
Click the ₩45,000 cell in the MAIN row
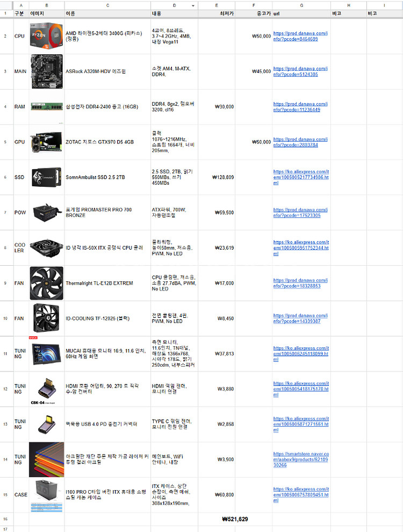[x=254, y=71]
